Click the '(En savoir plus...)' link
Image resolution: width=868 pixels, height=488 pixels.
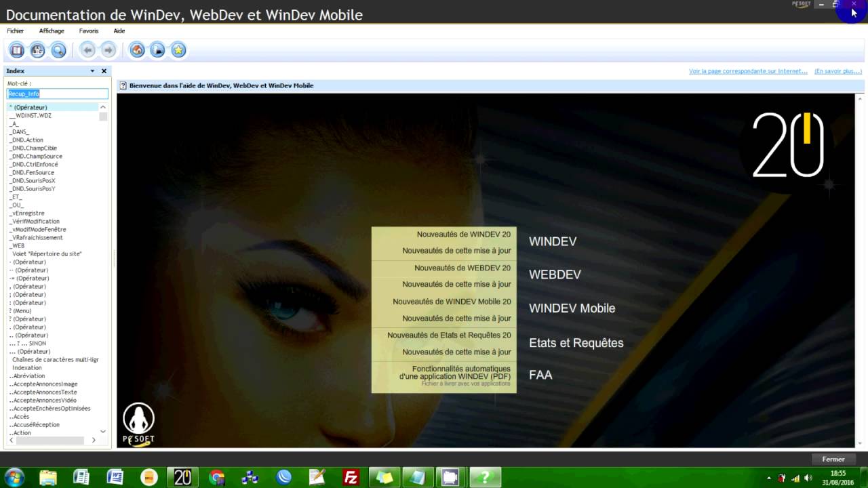838,71
